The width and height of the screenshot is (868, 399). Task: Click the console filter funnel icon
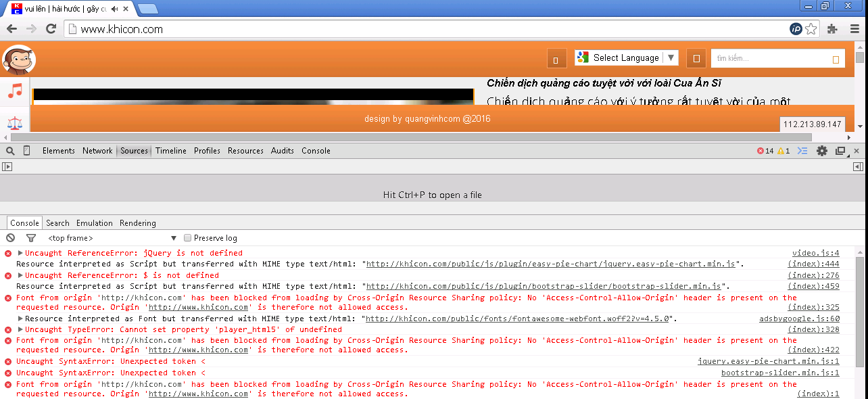click(x=30, y=238)
